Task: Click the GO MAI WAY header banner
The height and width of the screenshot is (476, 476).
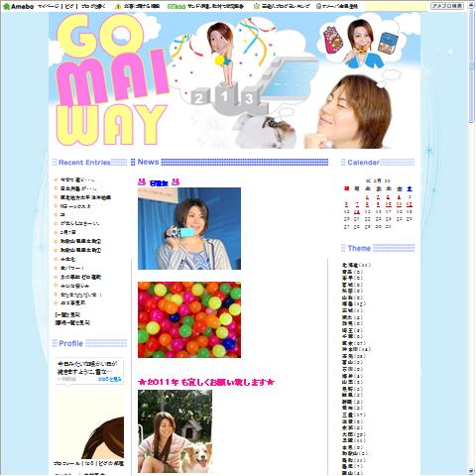Action: click(234, 80)
